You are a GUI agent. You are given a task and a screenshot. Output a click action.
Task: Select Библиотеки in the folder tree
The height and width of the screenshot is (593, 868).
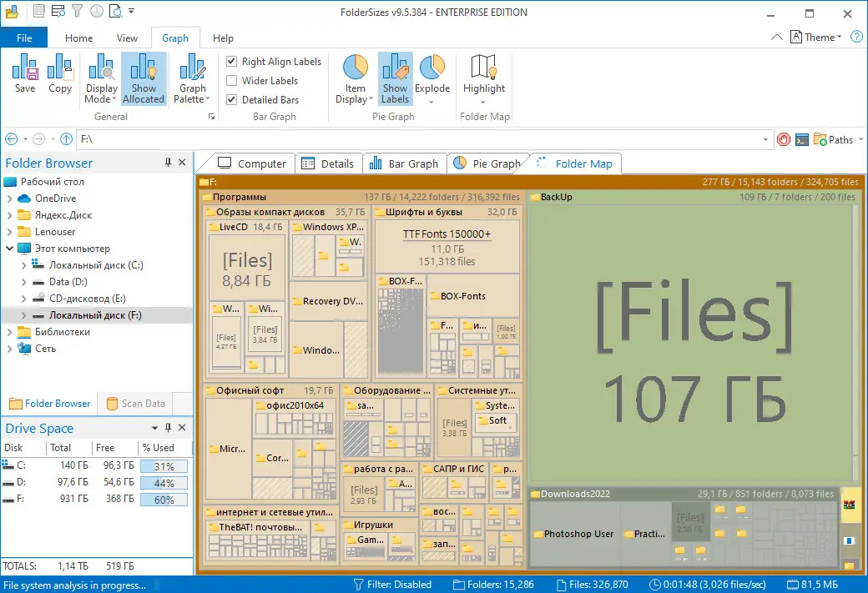[x=62, y=332]
